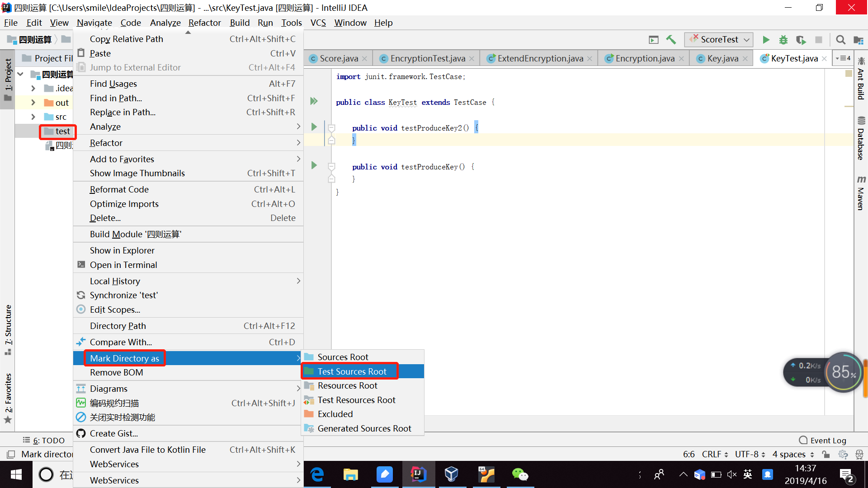Switch to the Encryption.java tab
This screenshot has height=488, width=868.
tap(645, 58)
